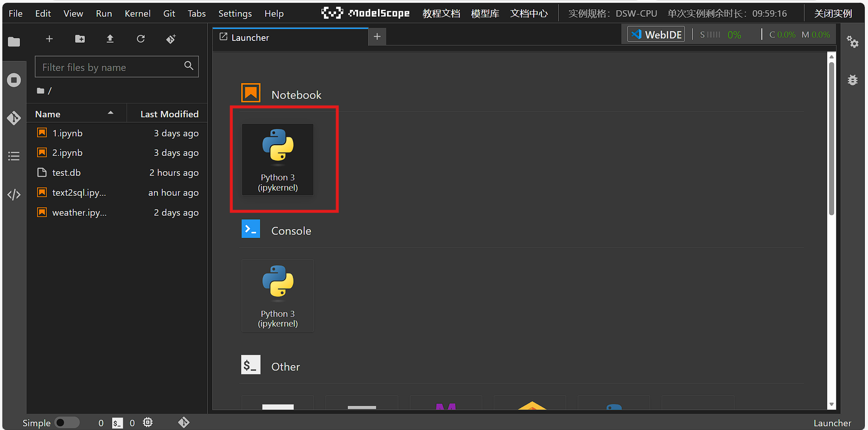Image resolution: width=868 pixels, height=430 pixels.
Task: Click the Console section prompt icon
Action: point(251,229)
